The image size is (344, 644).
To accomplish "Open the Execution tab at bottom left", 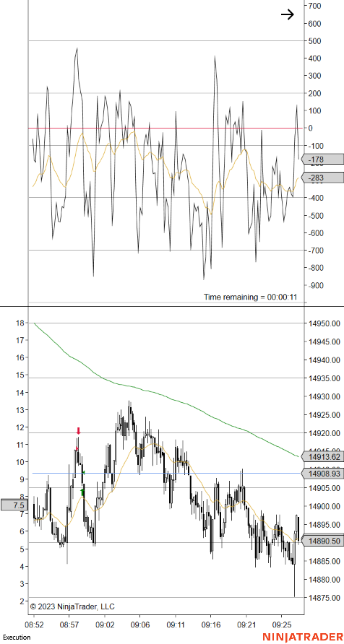I will [x=17, y=637].
